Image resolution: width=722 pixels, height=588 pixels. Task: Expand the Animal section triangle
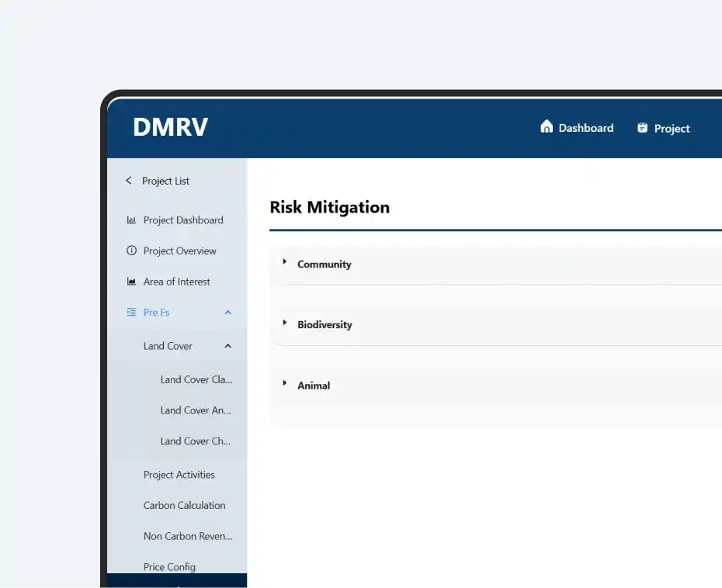(x=285, y=382)
